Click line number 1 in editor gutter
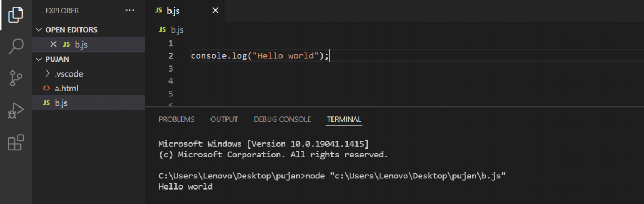 [x=171, y=43]
